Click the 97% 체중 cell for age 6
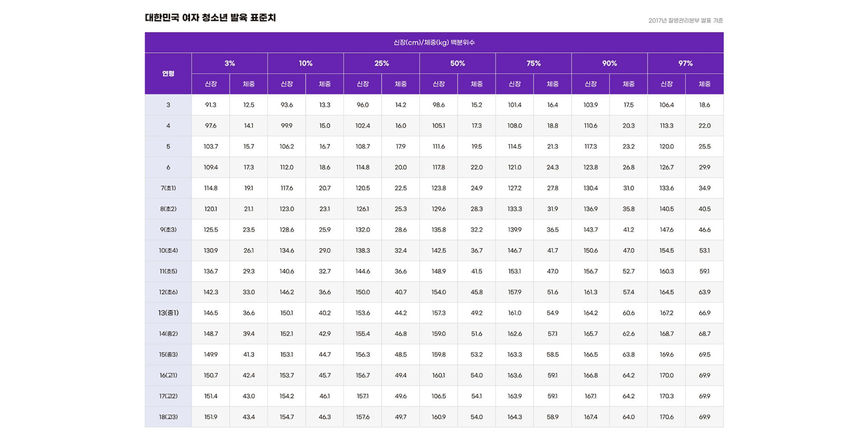 click(704, 167)
